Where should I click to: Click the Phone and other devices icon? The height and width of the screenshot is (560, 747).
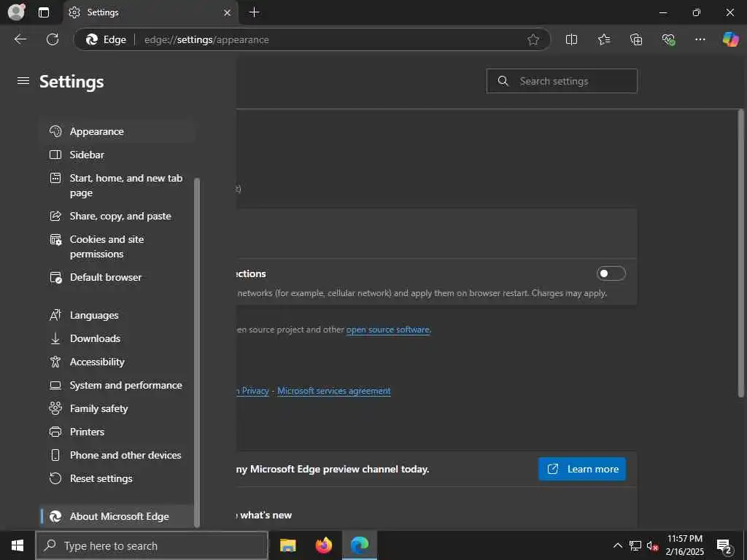pyautogui.click(x=55, y=455)
